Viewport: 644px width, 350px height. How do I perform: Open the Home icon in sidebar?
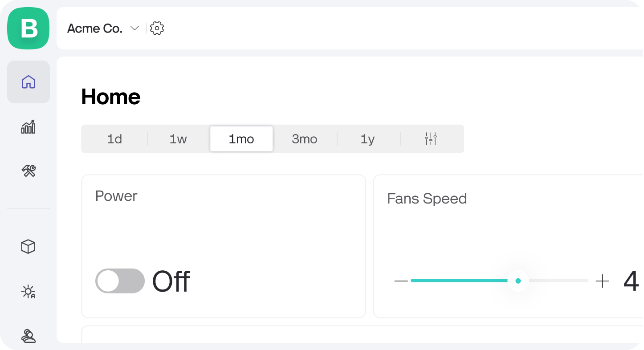coord(29,82)
